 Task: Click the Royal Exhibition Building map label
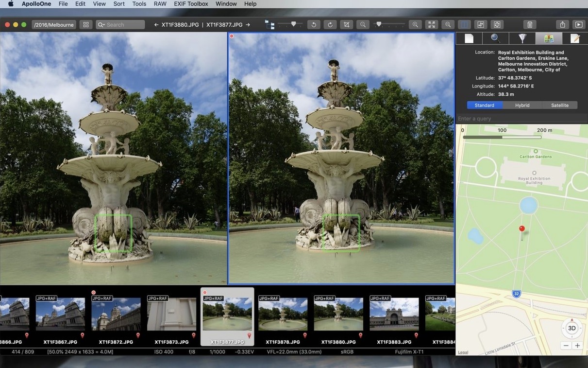click(x=534, y=180)
